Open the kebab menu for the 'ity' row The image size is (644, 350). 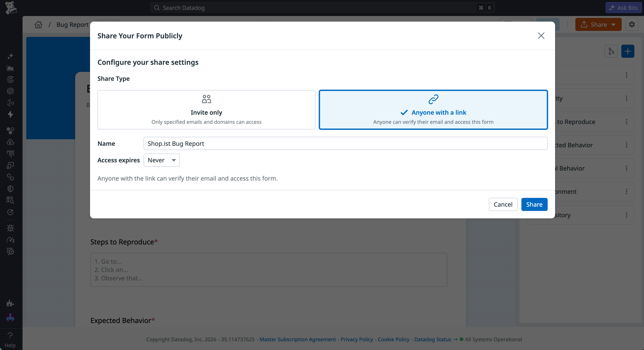tap(627, 98)
